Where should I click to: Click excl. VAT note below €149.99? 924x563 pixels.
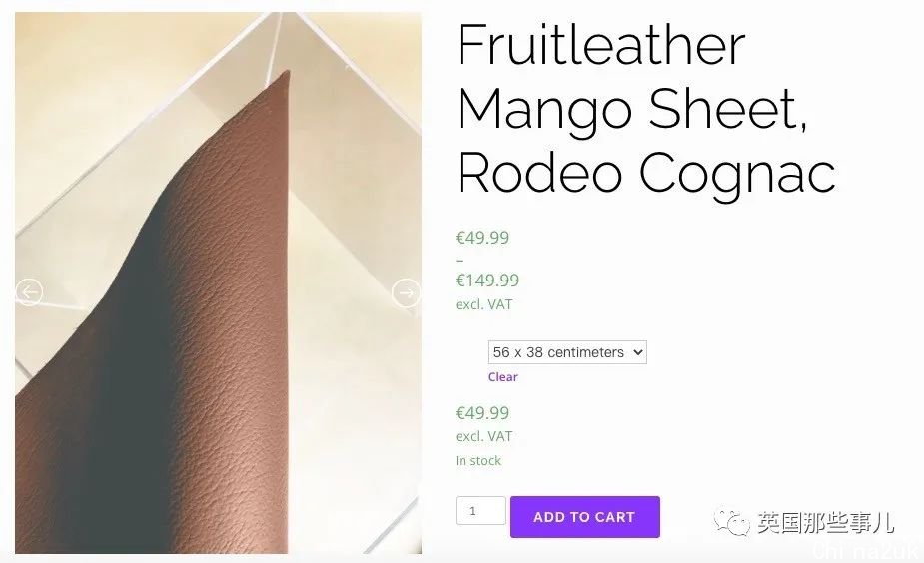(x=483, y=304)
